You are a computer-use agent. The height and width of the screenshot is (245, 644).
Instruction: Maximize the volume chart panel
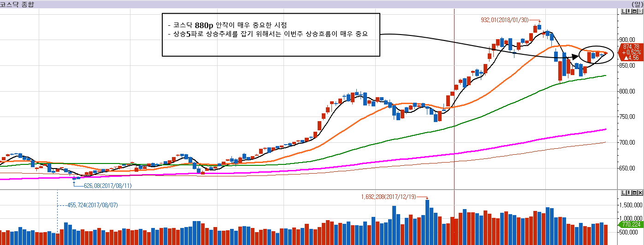634,192
